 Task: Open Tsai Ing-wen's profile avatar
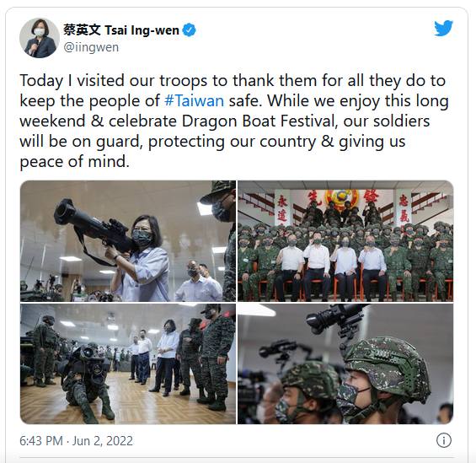point(40,38)
